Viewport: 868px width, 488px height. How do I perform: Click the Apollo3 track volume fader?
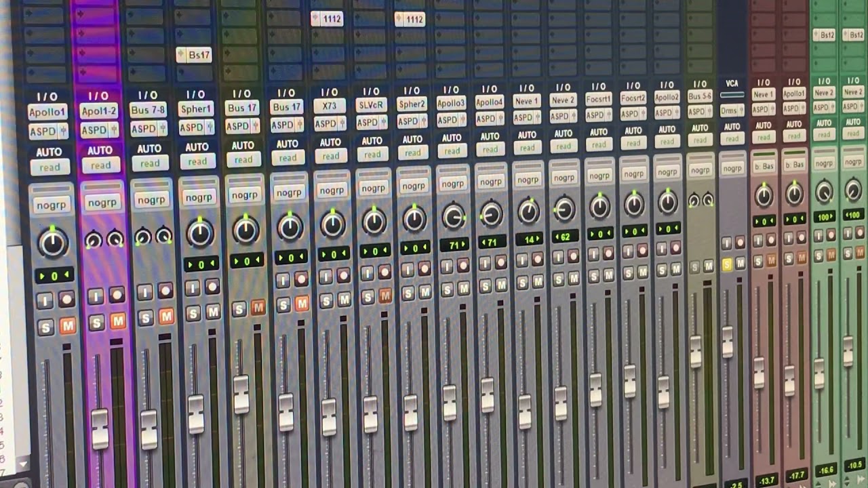pos(449,402)
